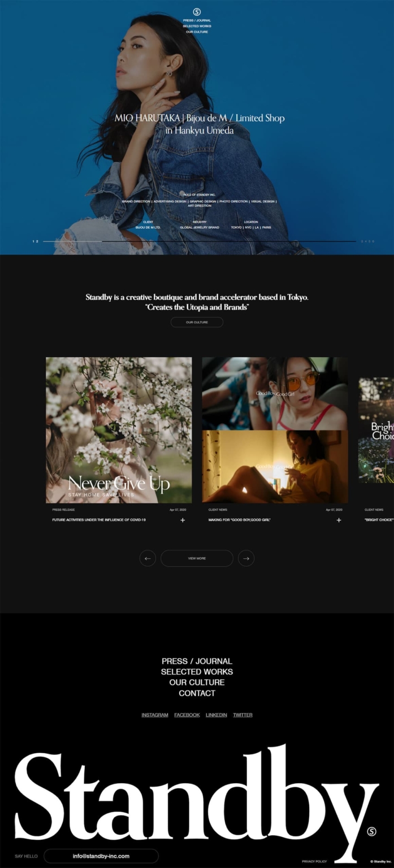Open the Instagram link in footer
The image size is (394, 868).
pyautogui.click(x=154, y=715)
